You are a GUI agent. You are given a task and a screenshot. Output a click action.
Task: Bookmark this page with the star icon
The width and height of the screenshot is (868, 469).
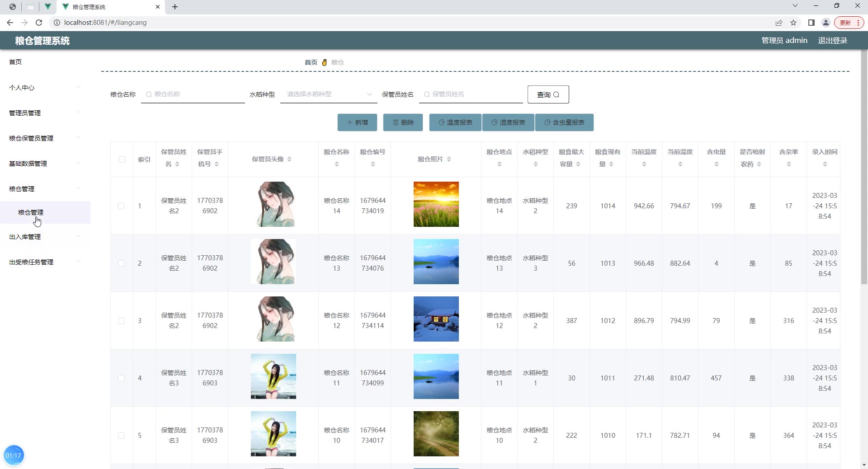(x=793, y=23)
